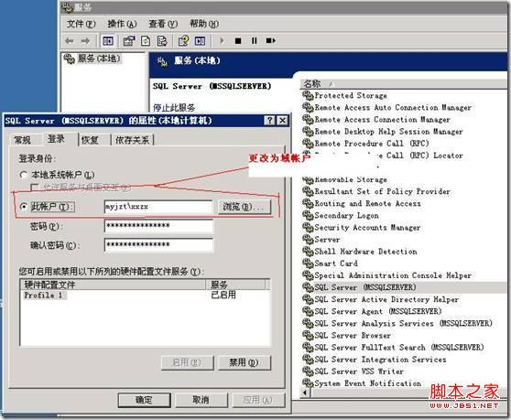Screen dimensions: 511x420
Task: Toggle allow service to interact with desktop checkbox
Action: [x=34, y=188]
